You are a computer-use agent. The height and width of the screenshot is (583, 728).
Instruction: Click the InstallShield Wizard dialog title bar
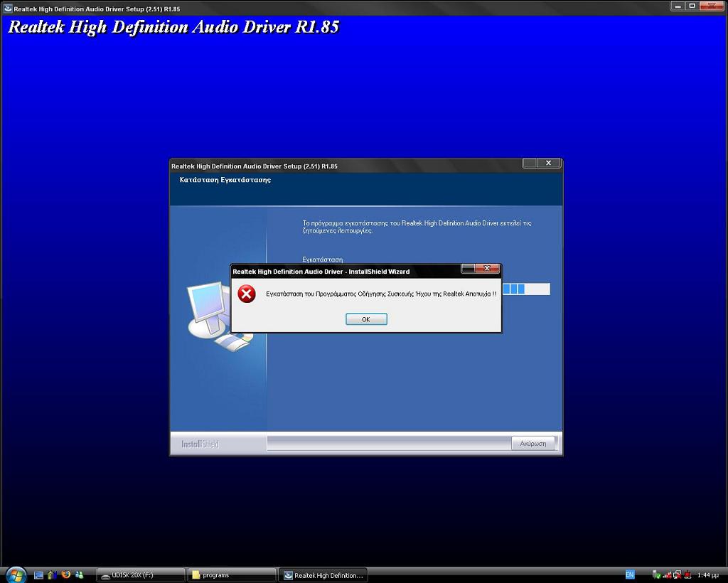click(346, 271)
